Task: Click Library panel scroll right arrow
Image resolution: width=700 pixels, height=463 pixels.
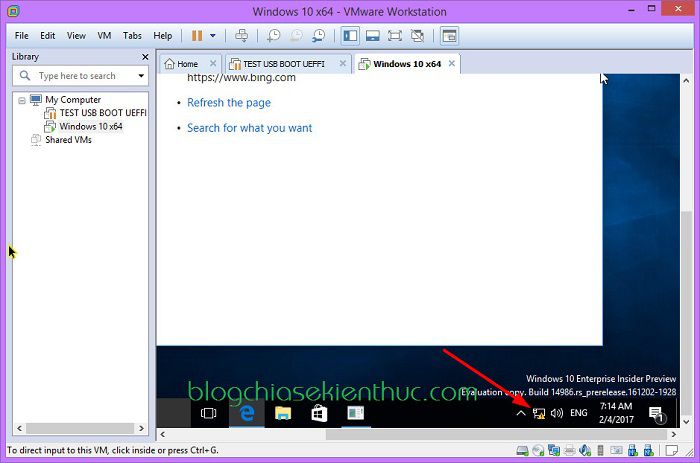Action: [142, 428]
